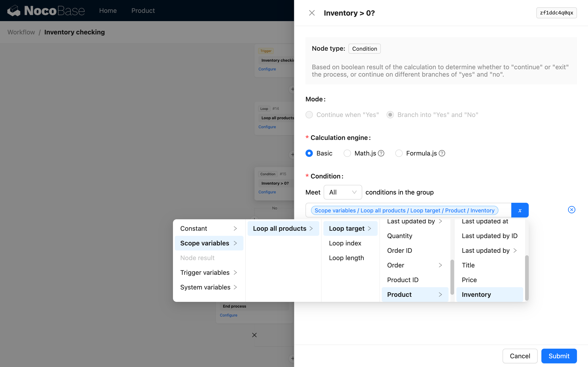Screen dimensions: 588x367
Task: Select the Math.js calculation engine radio
Action: [347, 153]
